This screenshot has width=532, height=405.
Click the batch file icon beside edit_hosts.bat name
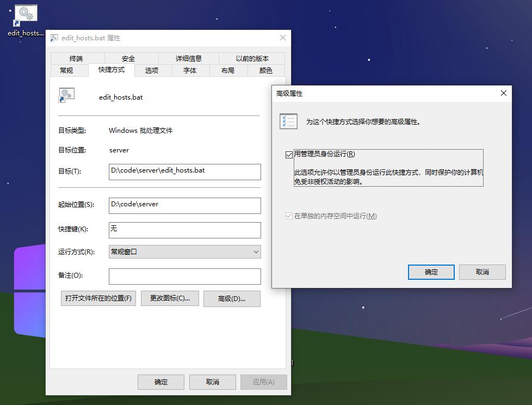[x=66, y=95]
